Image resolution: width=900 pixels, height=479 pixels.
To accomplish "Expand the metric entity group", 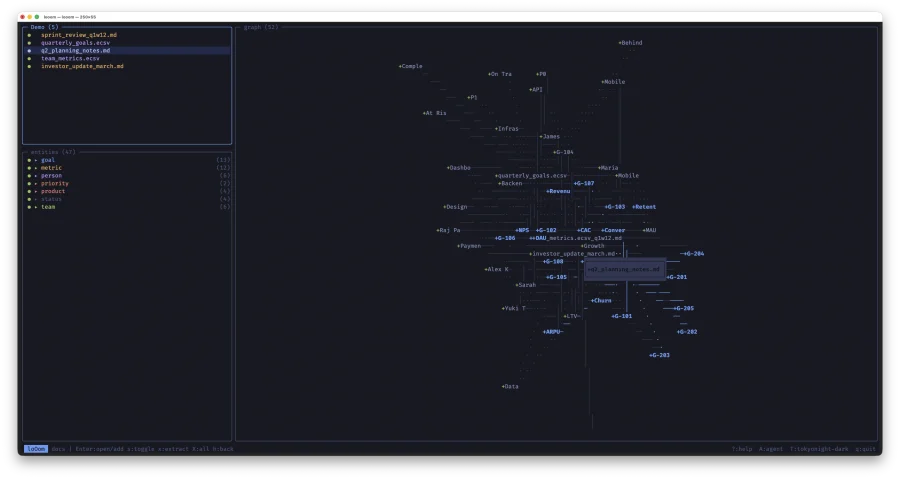I will [36, 168].
